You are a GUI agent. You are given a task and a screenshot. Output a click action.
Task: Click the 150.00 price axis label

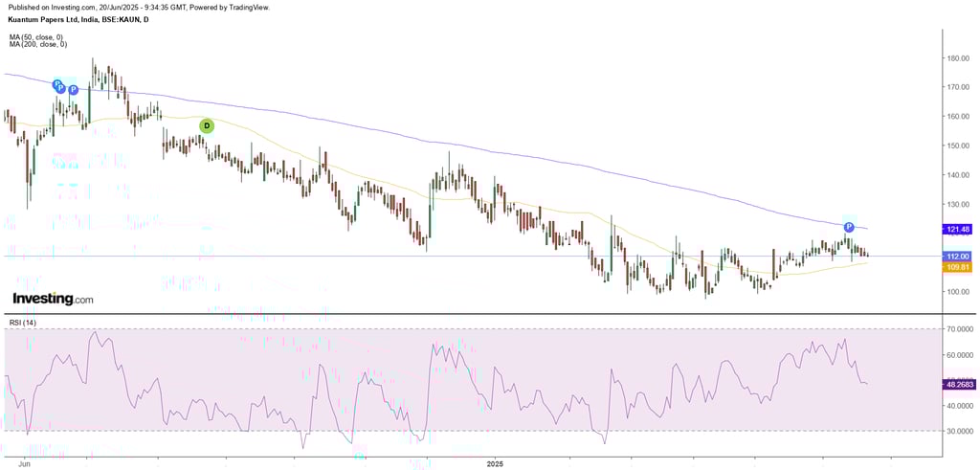coord(959,146)
